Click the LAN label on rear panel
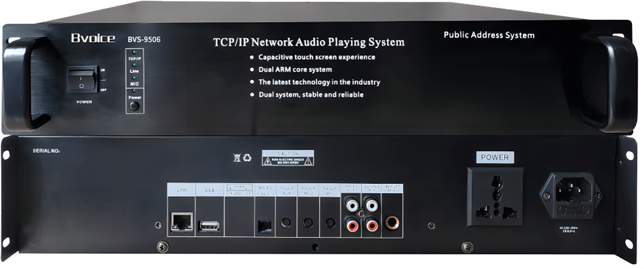This screenshot has width=644, height=269. pos(182,190)
